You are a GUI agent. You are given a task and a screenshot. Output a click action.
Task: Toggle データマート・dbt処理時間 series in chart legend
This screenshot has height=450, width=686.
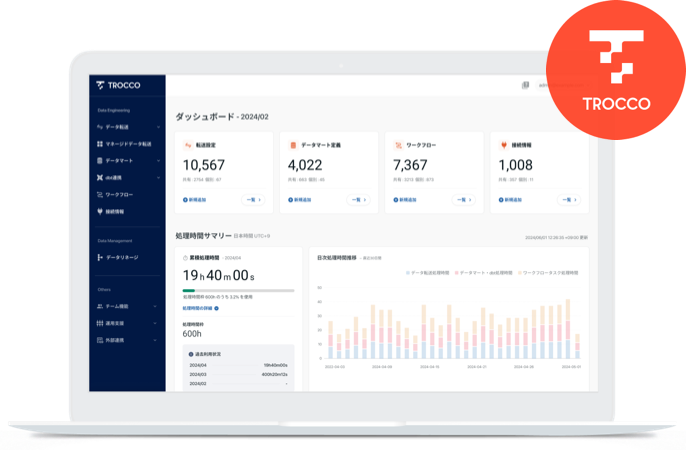click(x=486, y=271)
